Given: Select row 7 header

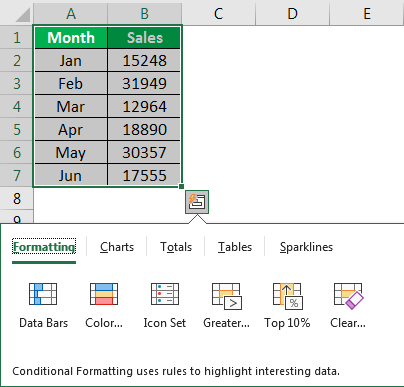Looking at the screenshot, I should pyautogui.click(x=17, y=175).
